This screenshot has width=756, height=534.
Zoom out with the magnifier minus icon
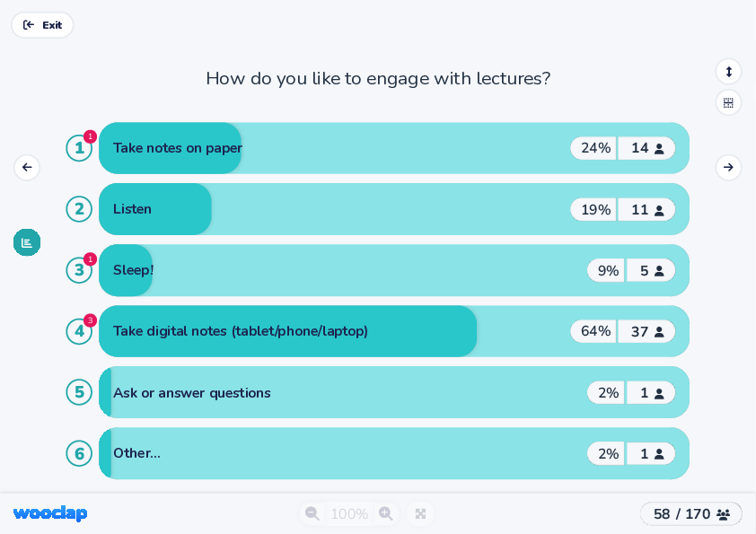coord(312,513)
